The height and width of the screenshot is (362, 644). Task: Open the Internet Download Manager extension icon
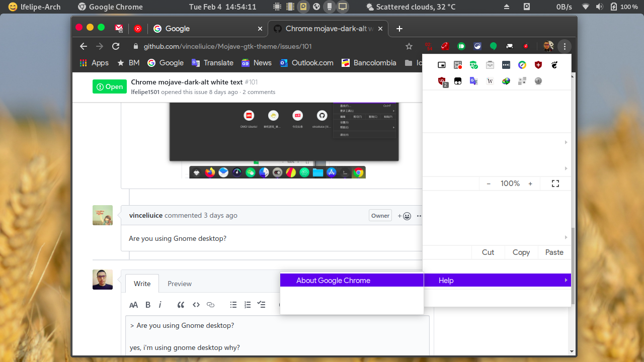pos(506,81)
